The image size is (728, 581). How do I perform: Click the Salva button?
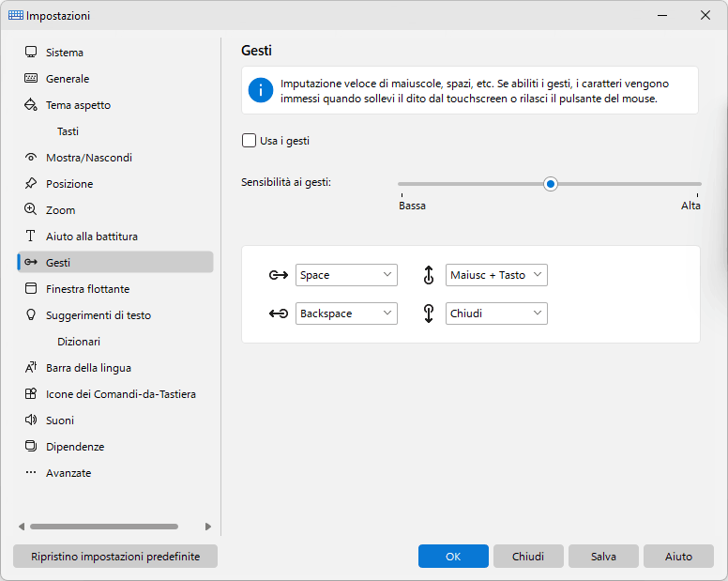[x=603, y=556]
